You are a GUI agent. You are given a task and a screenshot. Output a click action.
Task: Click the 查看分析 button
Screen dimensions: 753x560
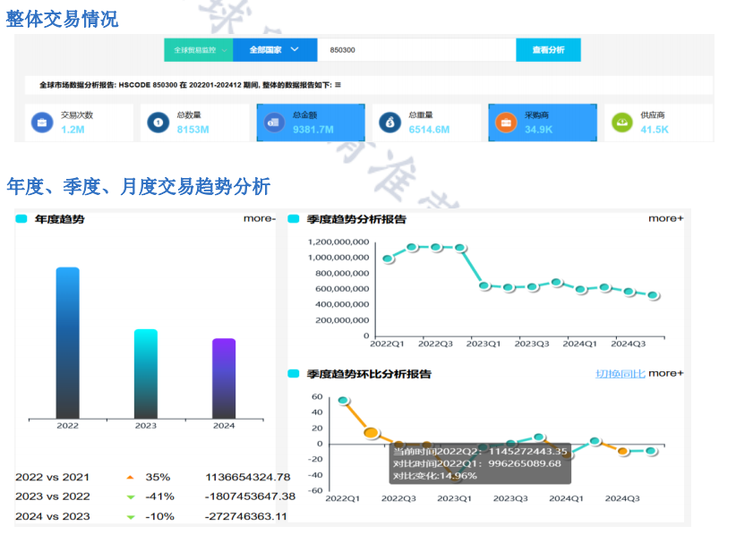click(x=548, y=50)
